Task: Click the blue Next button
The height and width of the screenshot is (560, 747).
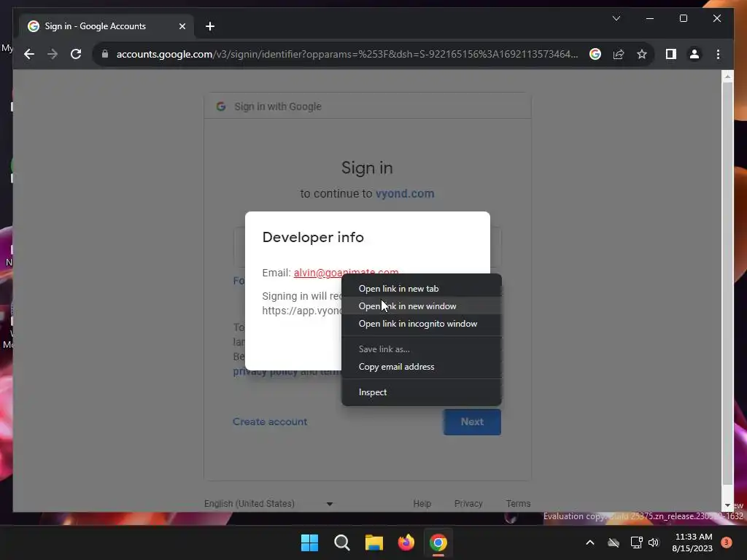Action: (x=472, y=422)
